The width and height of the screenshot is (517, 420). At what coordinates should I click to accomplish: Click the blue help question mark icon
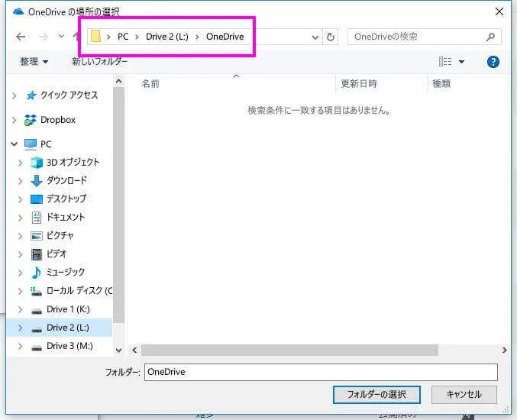[493, 62]
